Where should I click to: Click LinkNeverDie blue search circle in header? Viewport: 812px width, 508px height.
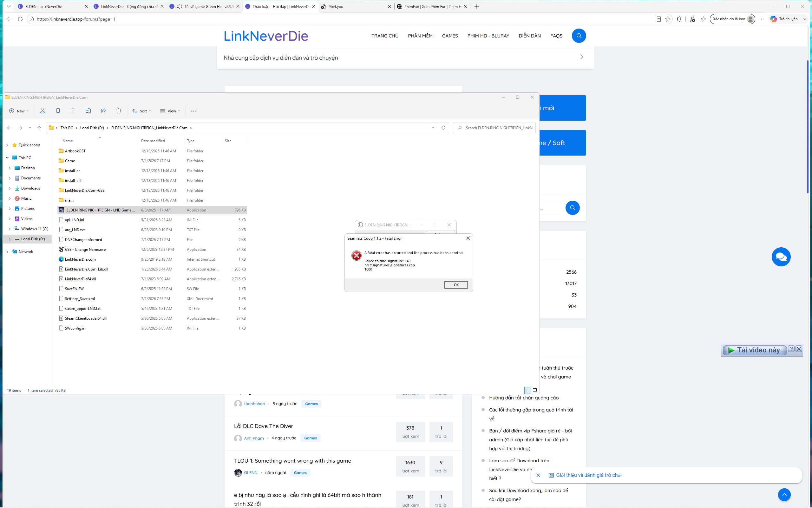click(579, 36)
